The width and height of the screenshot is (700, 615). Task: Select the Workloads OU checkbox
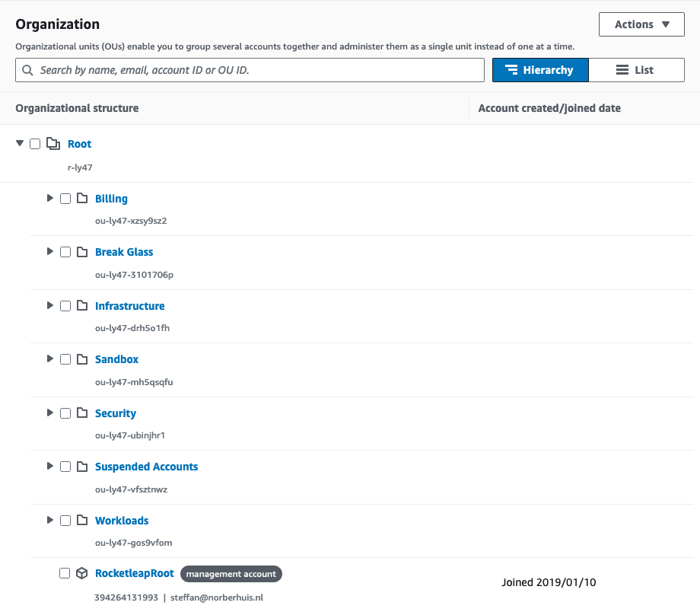(65, 521)
